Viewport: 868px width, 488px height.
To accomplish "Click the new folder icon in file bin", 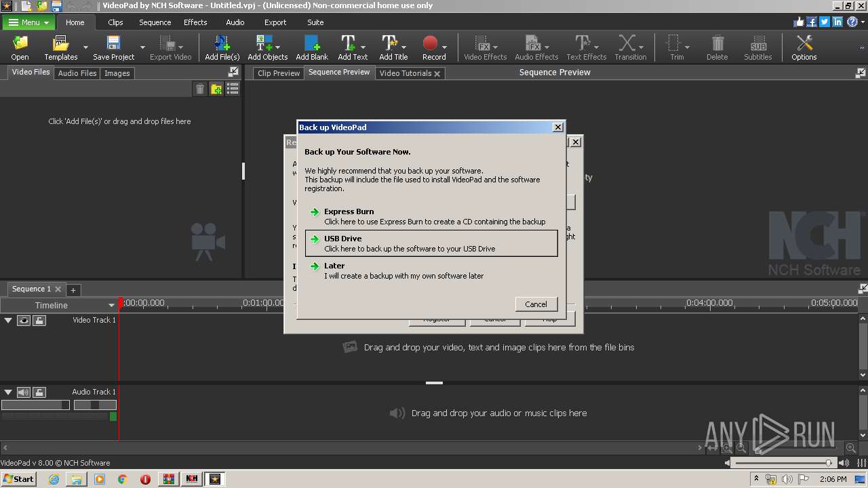I will 216,89.
